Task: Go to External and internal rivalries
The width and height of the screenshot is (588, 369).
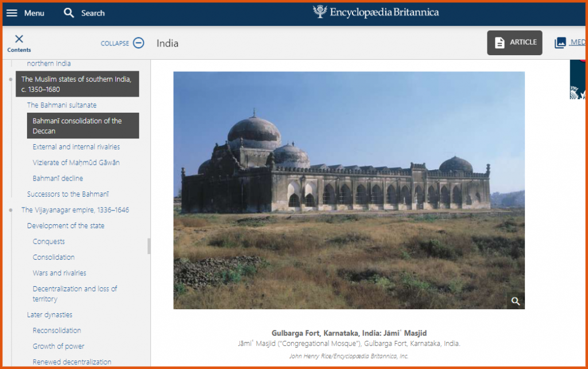Action: pos(76,147)
